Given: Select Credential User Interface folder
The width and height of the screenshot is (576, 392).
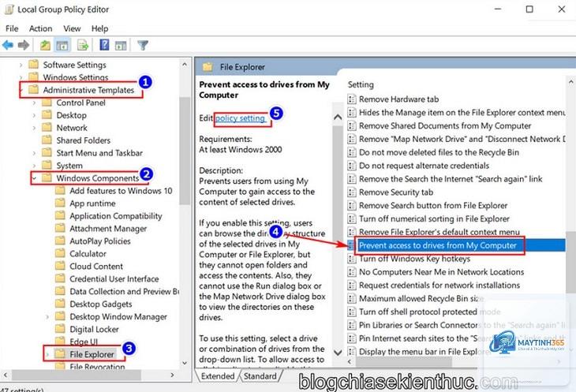Looking at the screenshot, I should pyautogui.click(x=114, y=278).
